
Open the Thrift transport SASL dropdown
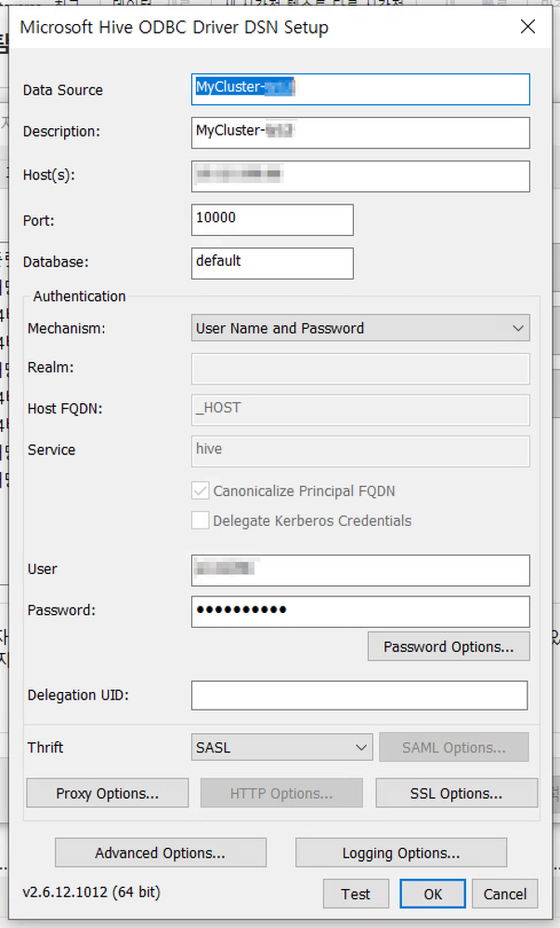click(x=281, y=748)
